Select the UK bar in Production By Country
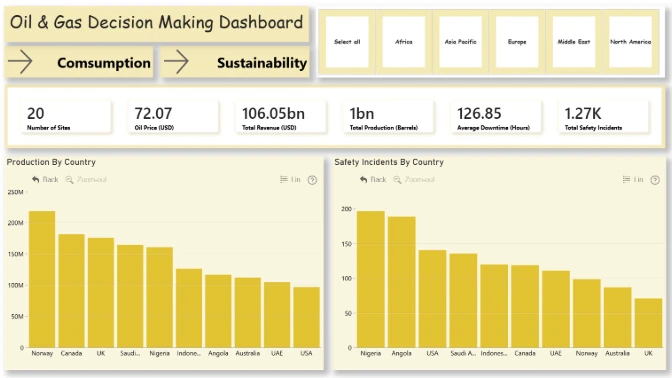The image size is (672, 378). pos(101,293)
